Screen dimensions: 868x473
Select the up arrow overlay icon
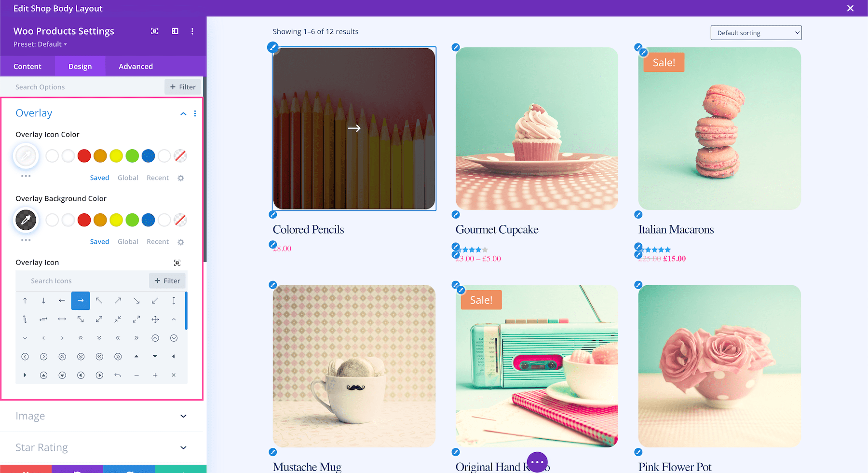(x=25, y=301)
